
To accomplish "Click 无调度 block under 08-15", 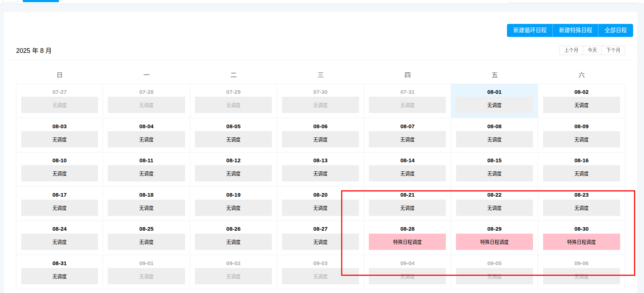I will pyautogui.click(x=494, y=173).
